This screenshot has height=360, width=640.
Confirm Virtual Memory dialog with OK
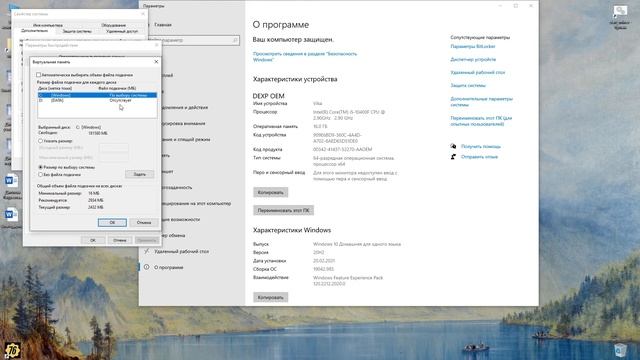112,222
